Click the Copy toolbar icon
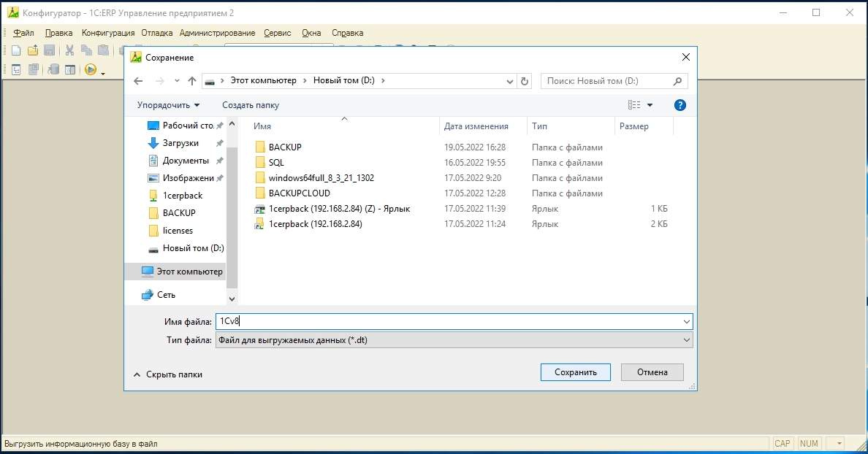This screenshot has height=454, width=868. click(x=86, y=51)
